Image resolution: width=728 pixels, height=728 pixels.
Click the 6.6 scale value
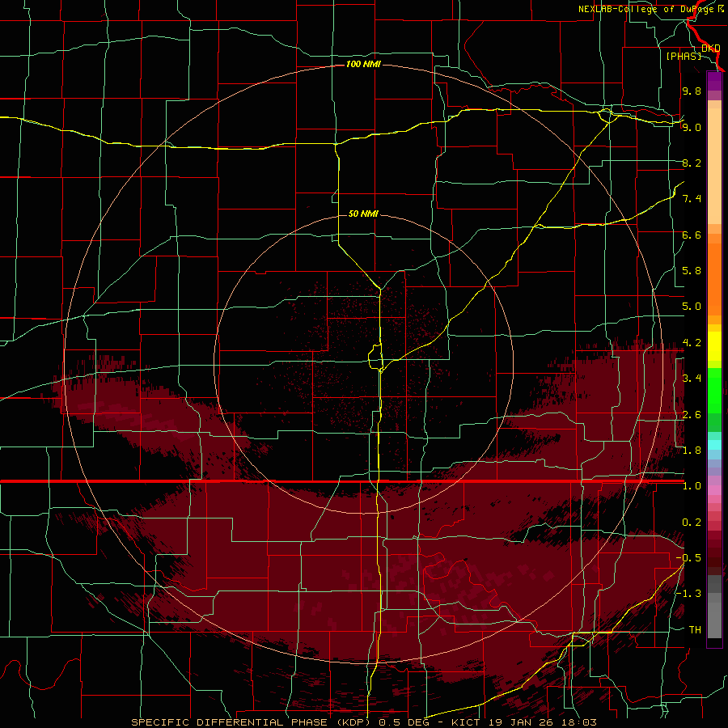692,235
